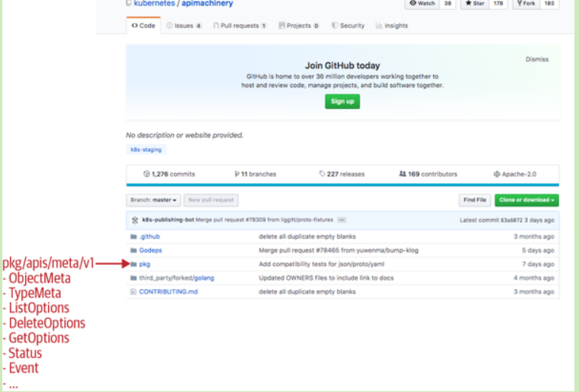Screen dimensions: 579x392
Task: Click the Watch button
Action: [x=423, y=3]
